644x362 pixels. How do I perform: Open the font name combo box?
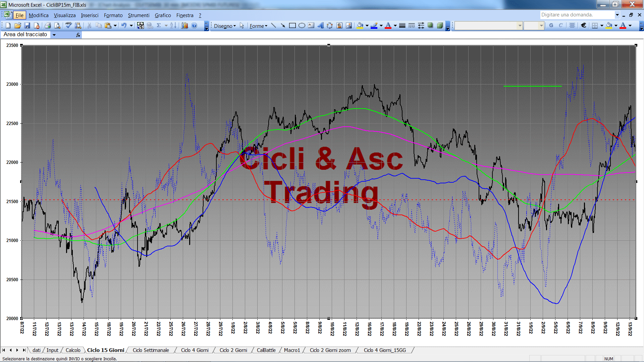pyautogui.click(x=488, y=25)
